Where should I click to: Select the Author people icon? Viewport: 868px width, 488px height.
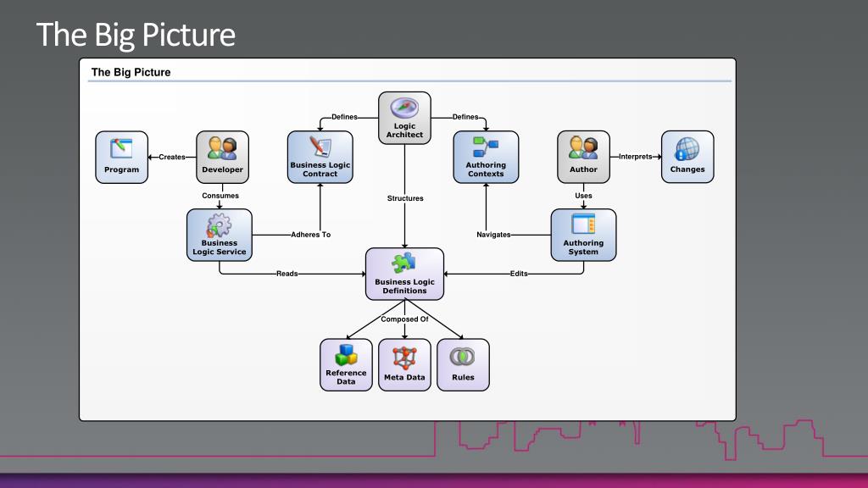[583, 148]
